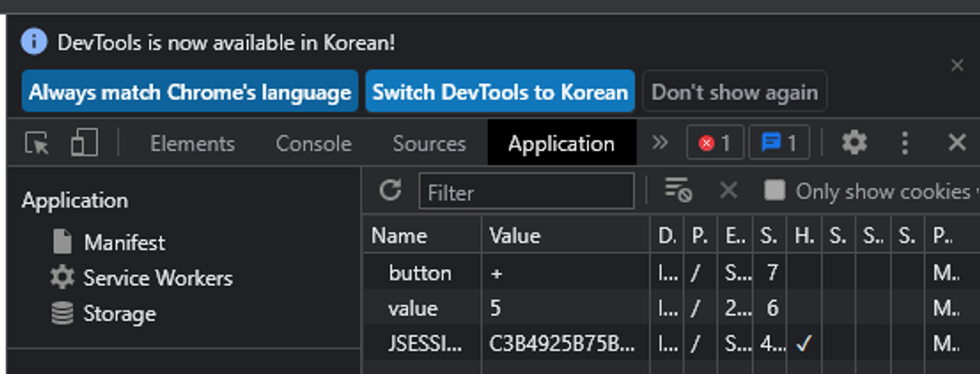980x374 pixels.
Task: Focus the cookie Filter field
Action: [526, 191]
